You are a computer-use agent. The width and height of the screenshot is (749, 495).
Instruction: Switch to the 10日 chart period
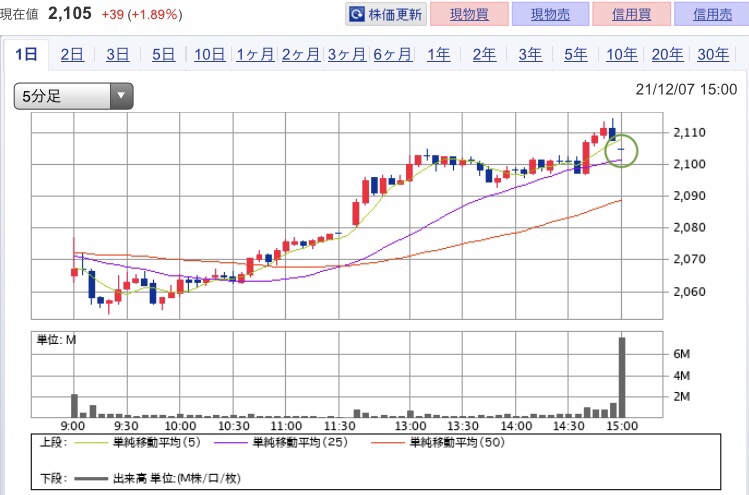pyautogui.click(x=209, y=54)
